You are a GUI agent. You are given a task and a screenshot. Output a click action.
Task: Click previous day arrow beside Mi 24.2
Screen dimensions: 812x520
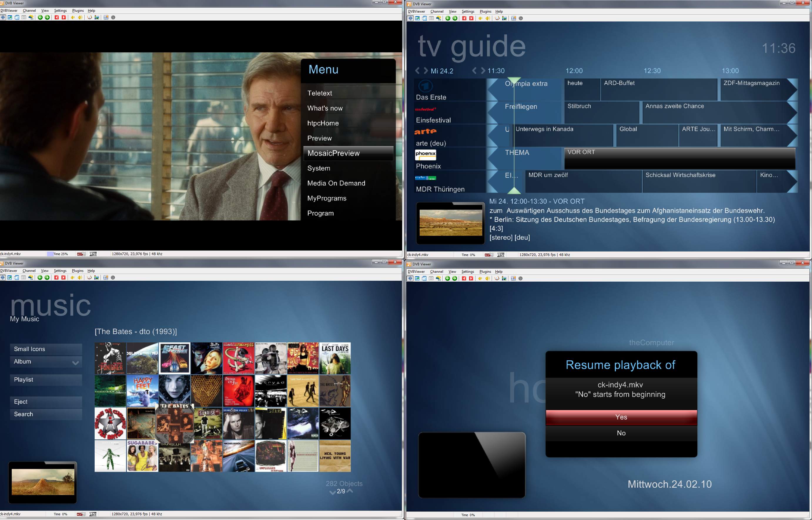418,71
